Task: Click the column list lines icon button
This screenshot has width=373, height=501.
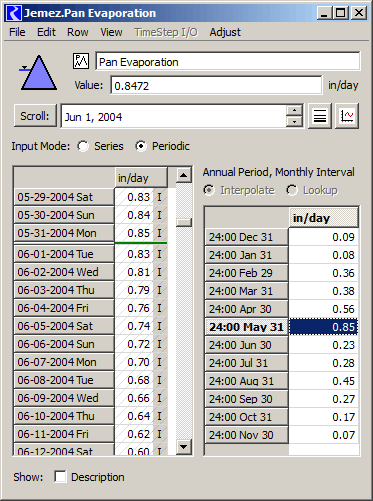Action: click(320, 116)
